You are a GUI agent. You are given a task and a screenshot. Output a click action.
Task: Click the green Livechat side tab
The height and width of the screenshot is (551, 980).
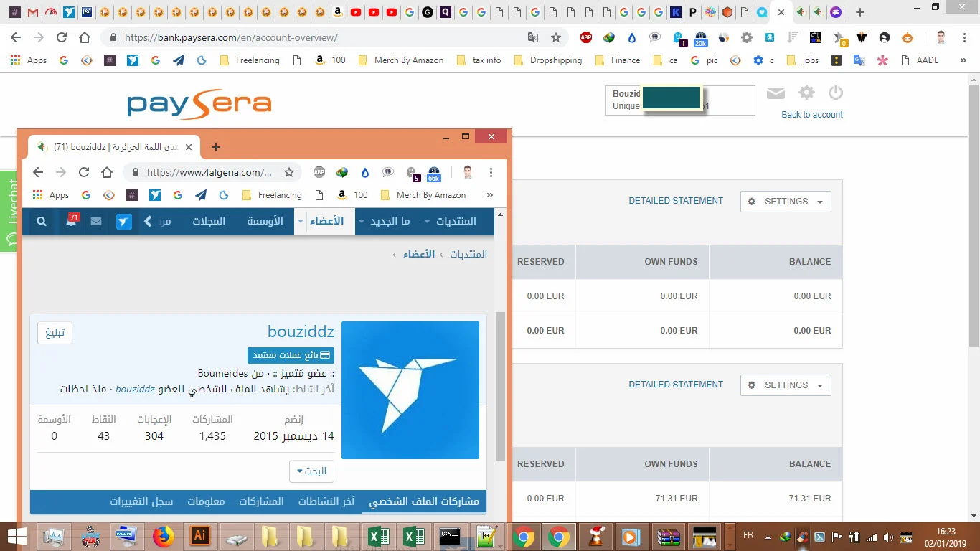point(9,211)
